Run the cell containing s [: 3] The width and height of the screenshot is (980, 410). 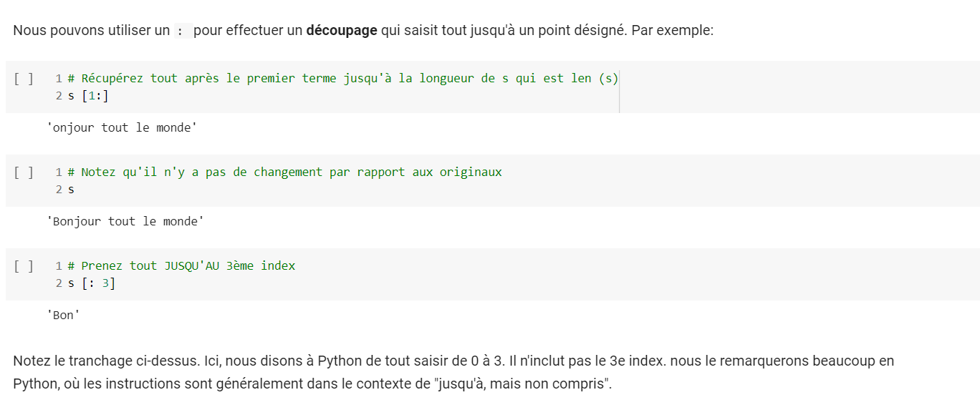coord(23,266)
